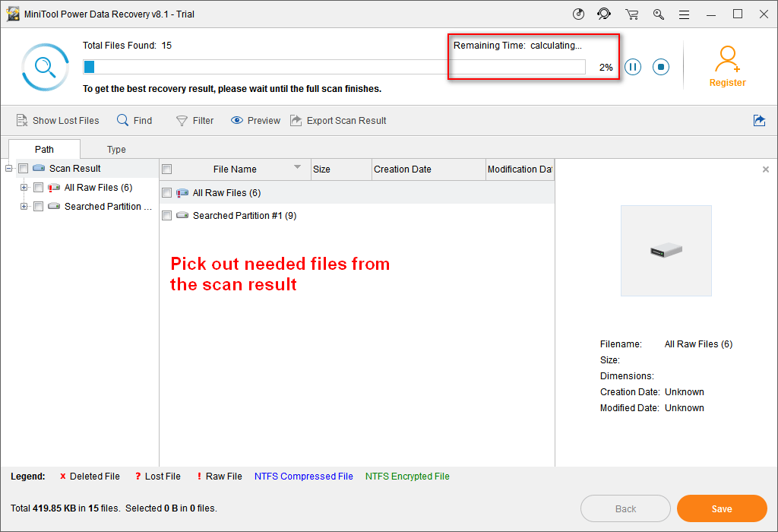The image size is (778, 532).
Task: Expand Searched Partition in the tree
Action: click(24, 207)
